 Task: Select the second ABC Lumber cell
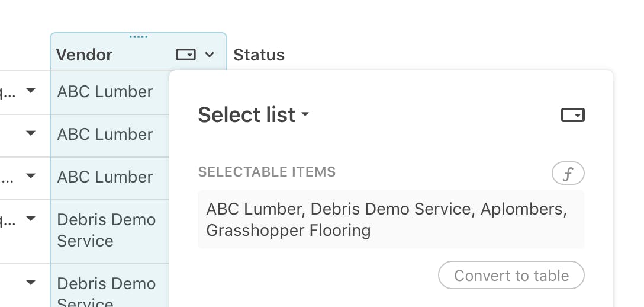(x=105, y=135)
